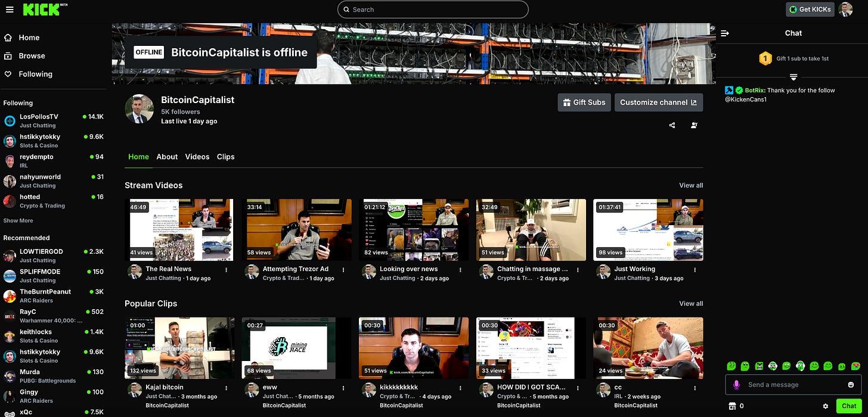The image size is (868, 417).
Task: Click the BotRix verified badge in chat
Action: [x=739, y=91]
